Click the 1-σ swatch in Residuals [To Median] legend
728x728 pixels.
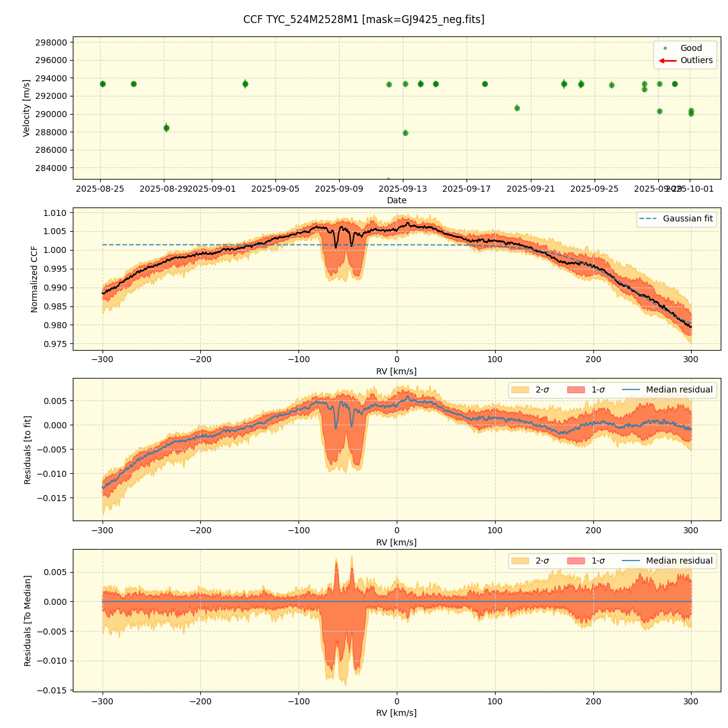click(x=576, y=561)
